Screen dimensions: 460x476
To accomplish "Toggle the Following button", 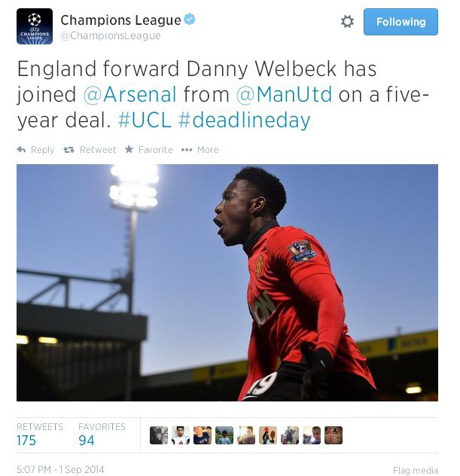I will tap(401, 22).
